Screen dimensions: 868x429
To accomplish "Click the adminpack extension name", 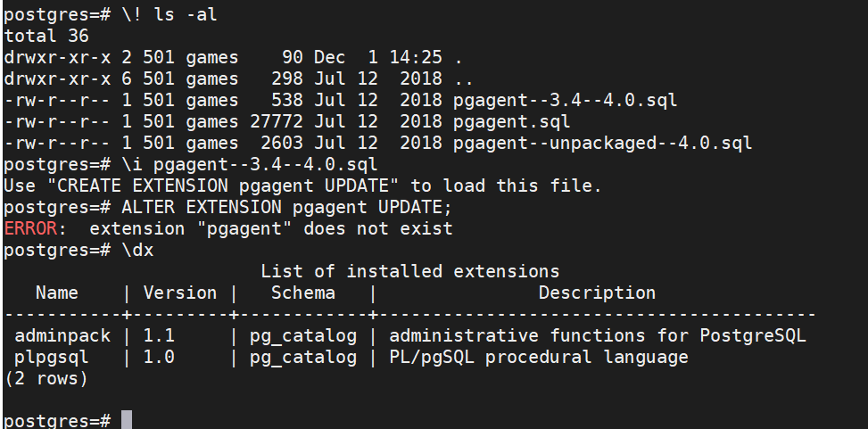I will click(62, 336).
